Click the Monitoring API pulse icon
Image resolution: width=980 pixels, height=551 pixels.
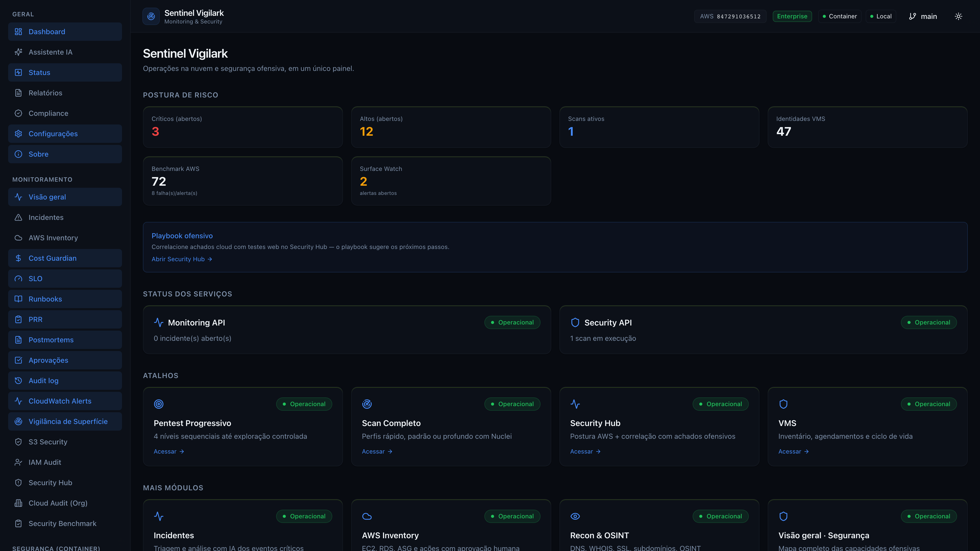pyautogui.click(x=159, y=322)
